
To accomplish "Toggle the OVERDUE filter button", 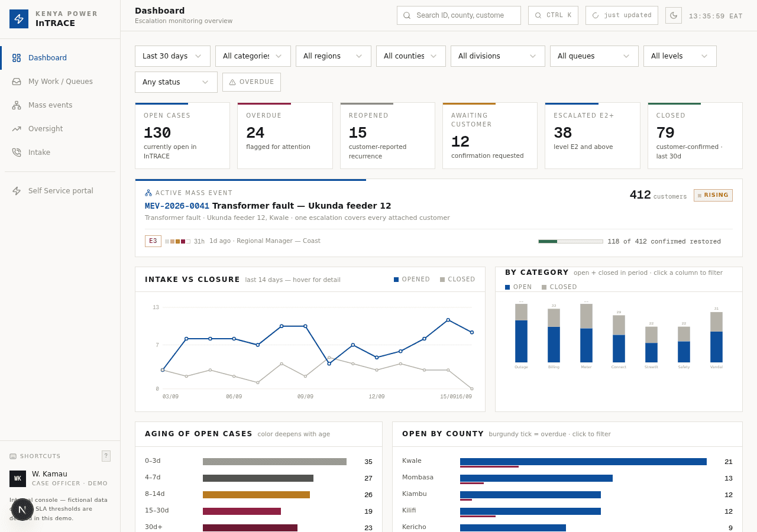I will [251, 82].
